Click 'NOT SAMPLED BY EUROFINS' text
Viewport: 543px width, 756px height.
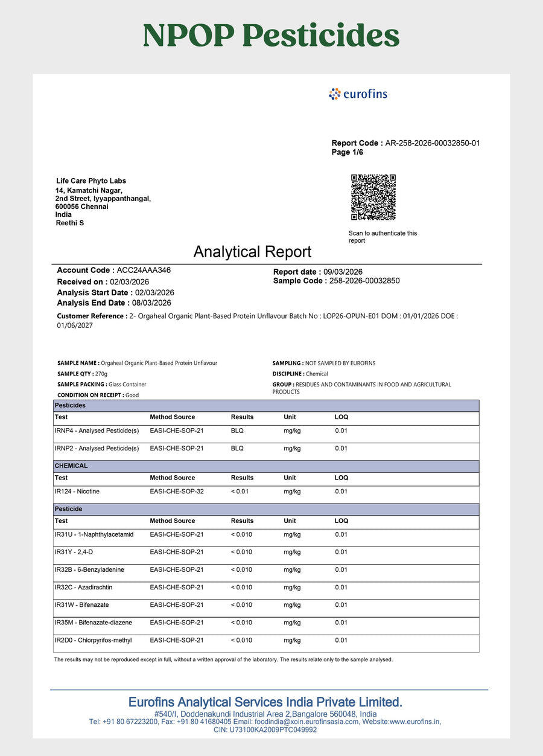tap(340, 363)
